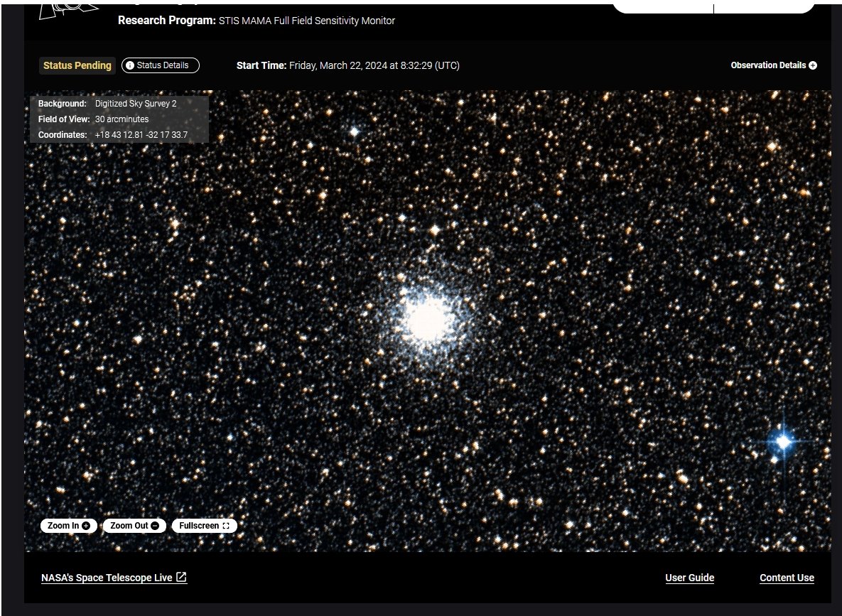This screenshot has height=616, width=842.
Task: Click the external-link icon after Space Telescope Live
Action: click(181, 578)
